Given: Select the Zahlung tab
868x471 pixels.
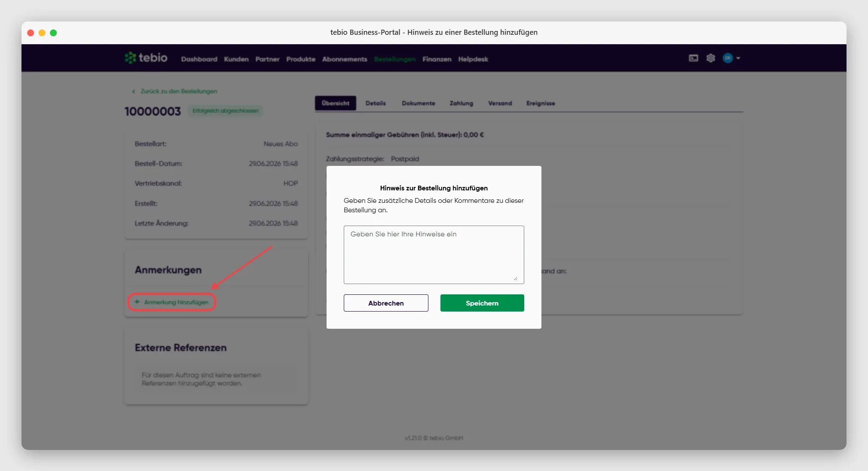Looking at the screenshot, I should 462,103.
